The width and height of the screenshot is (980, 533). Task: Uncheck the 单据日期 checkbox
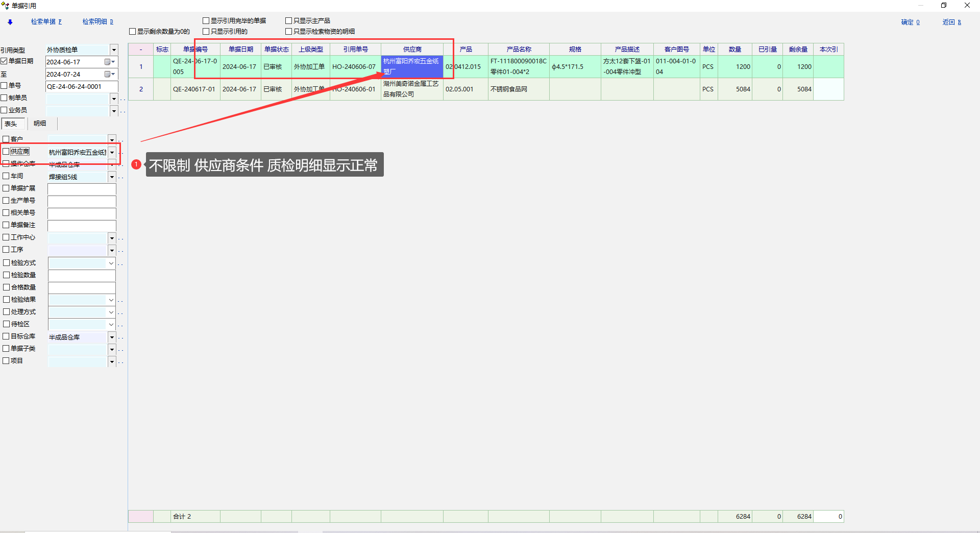(x=4, y=61)
